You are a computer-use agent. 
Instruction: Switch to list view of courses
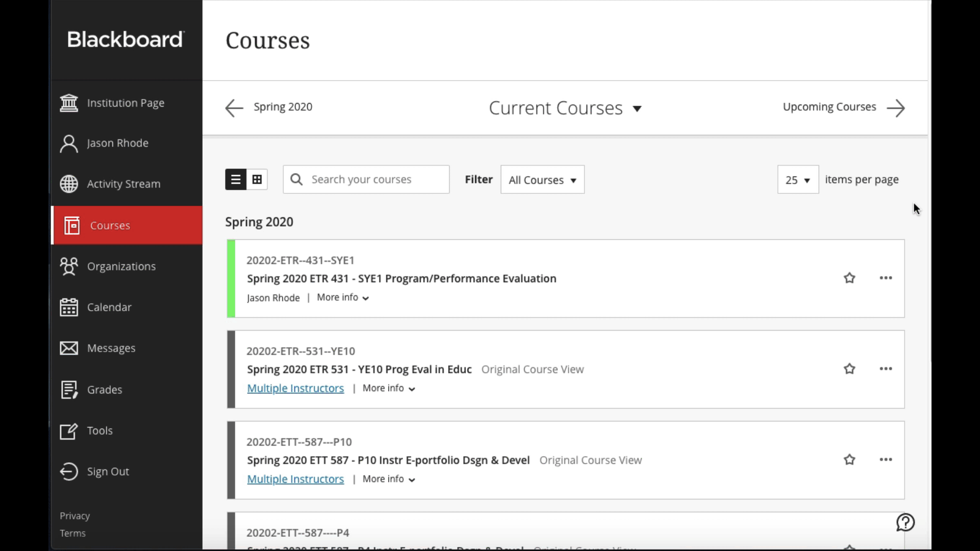click(236, 180)
